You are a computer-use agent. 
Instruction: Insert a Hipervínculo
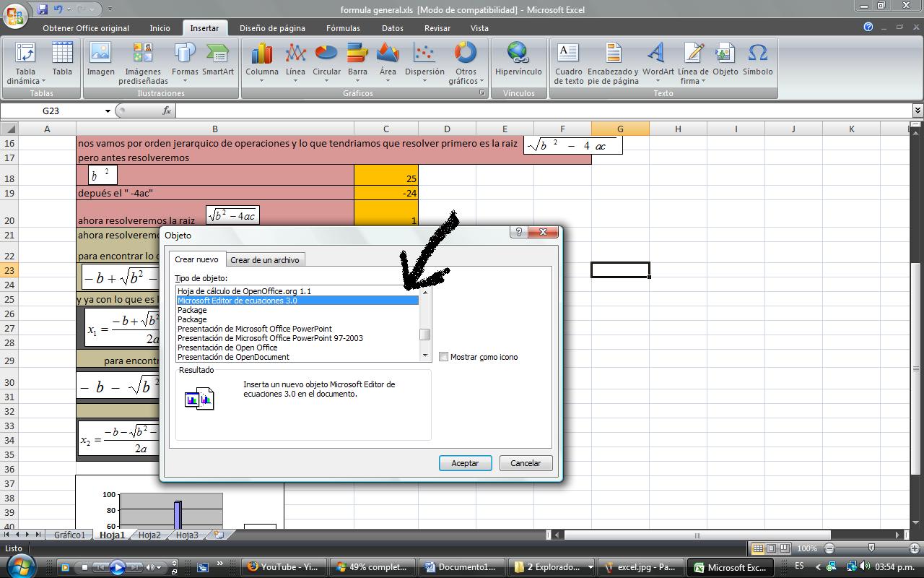(518, 59)
